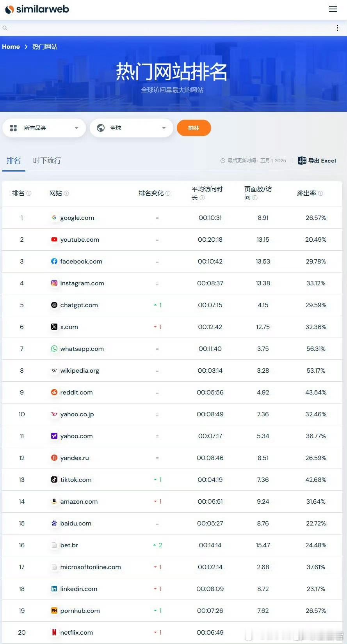This screenshot has height=644, width=347.
Task: Click the Reddit favicon
Action: 54,392
